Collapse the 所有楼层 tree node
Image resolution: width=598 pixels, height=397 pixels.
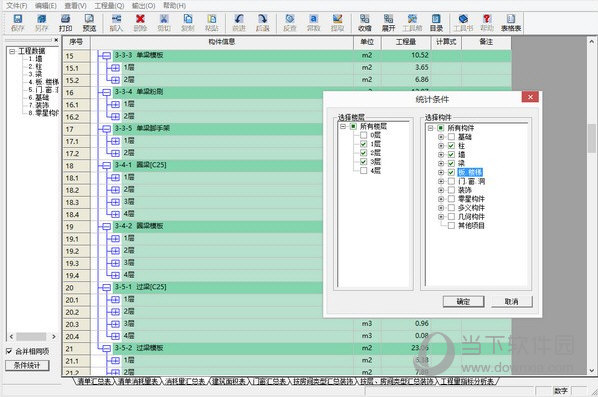tap(343, 126)
